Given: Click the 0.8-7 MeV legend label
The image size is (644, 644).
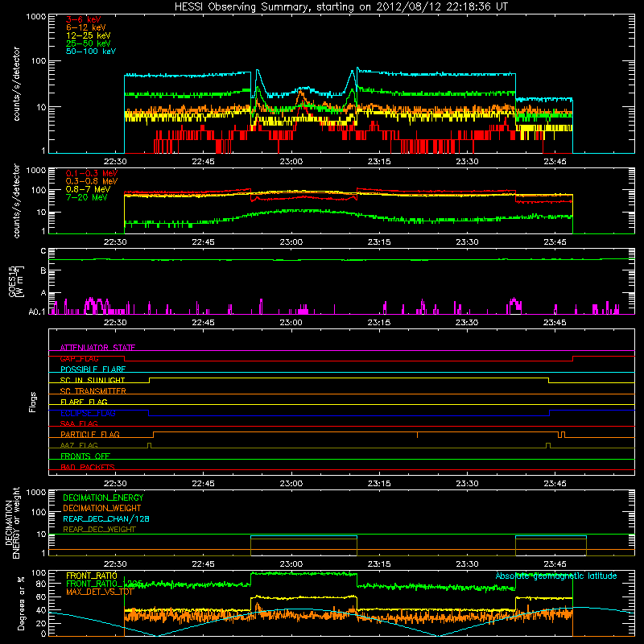Looking at the screenshot, I should coord(88,189).
